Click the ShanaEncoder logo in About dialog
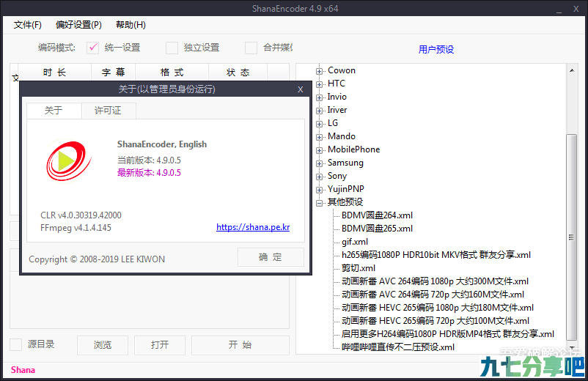The image size is (588, 381). coord(69,160)
